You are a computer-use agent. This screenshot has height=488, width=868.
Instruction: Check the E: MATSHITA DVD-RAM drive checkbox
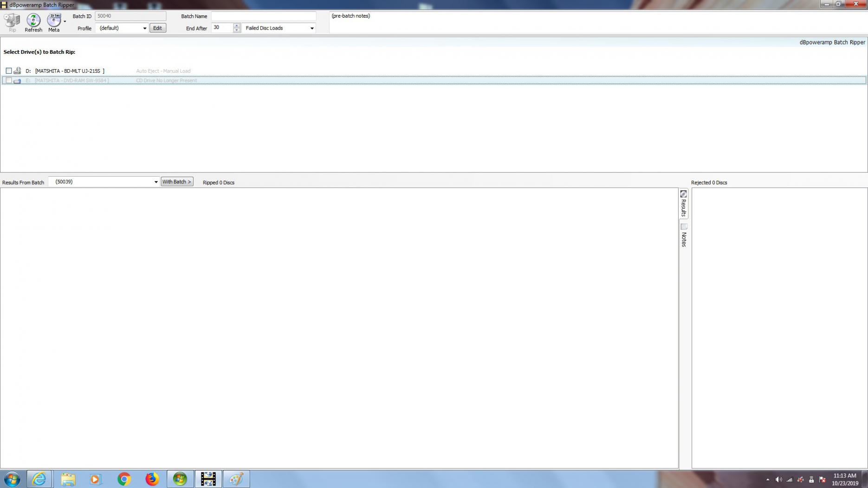coord(9,81)
